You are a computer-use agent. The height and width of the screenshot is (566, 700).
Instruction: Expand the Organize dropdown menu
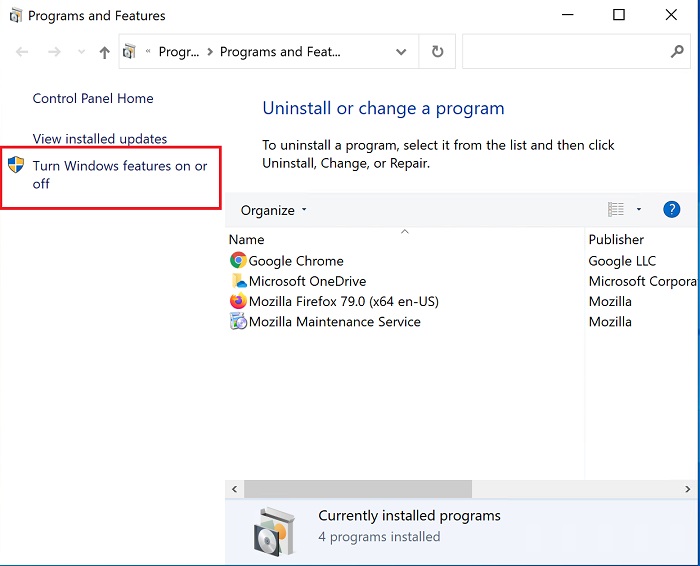[x=273, y=210]
